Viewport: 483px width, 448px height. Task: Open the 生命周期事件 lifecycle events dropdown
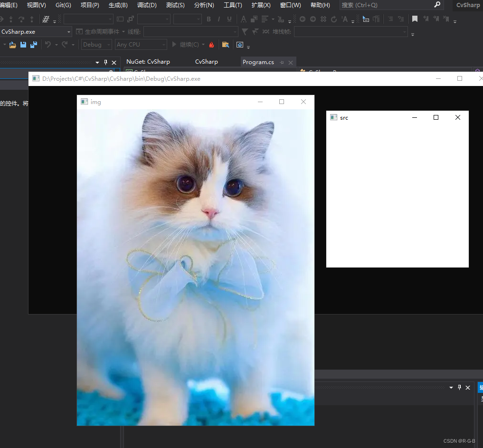[100, 32]
